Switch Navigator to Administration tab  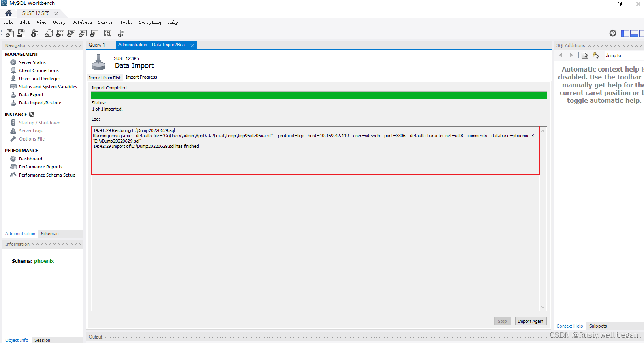(x=20, y=234)
